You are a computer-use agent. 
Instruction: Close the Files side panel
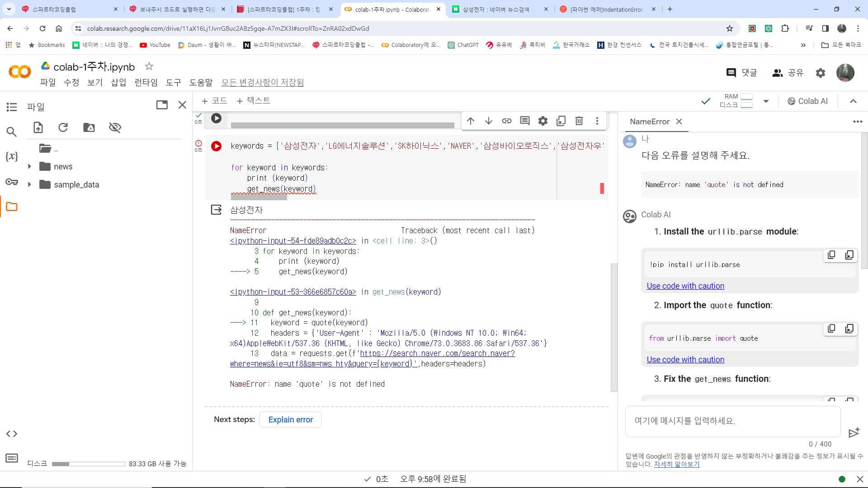point(182,105)
